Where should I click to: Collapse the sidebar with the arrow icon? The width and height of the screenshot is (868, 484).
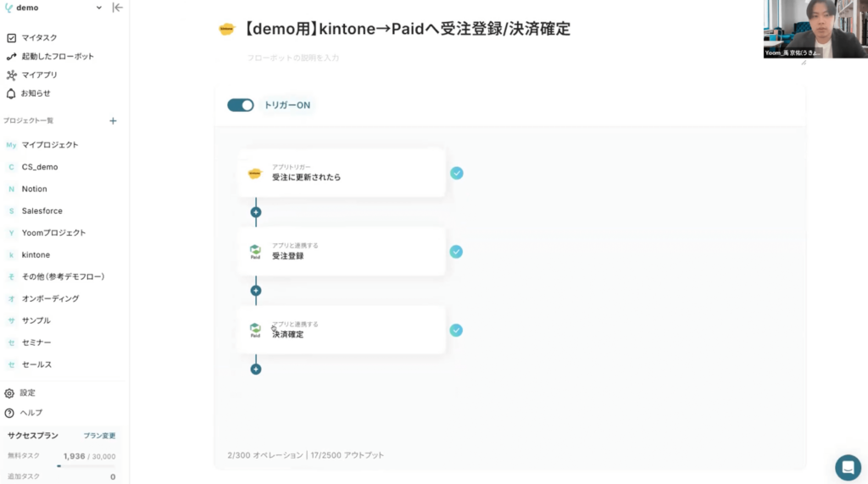[117, 8]
